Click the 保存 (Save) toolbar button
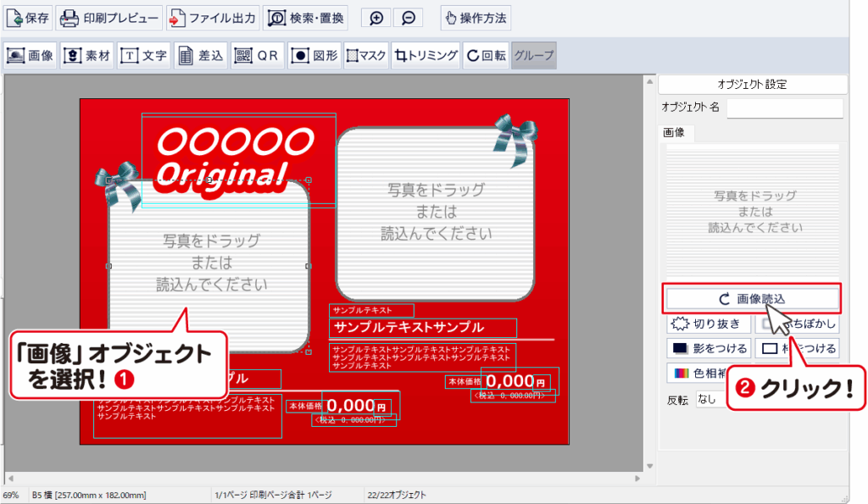Viewport: 868px width, 504px height. [x=30, y=18]
